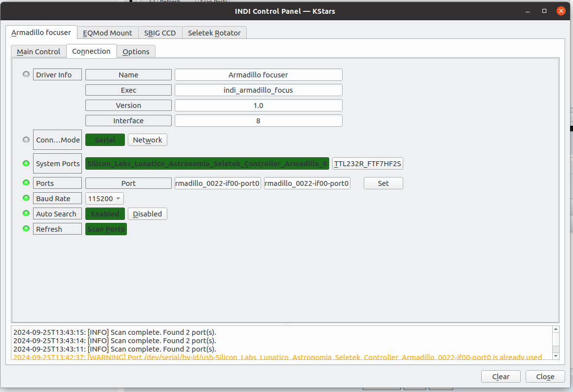Click the System Ports property label
Viewport: 573px width, 392px height.
pos(57,164)
